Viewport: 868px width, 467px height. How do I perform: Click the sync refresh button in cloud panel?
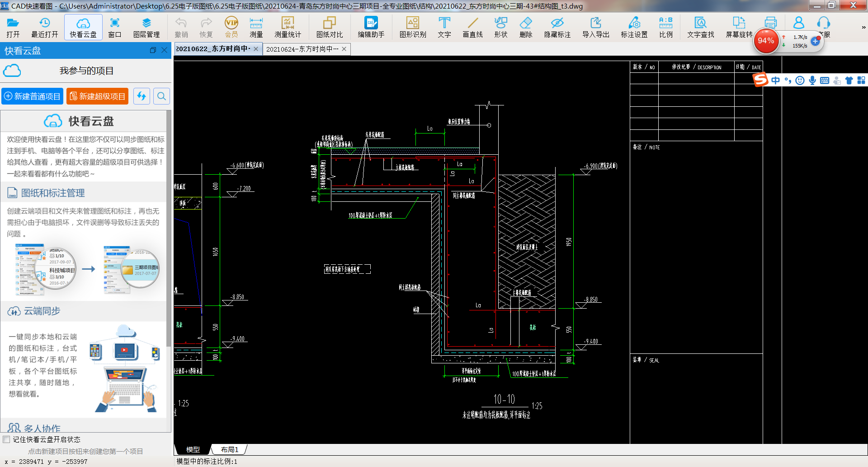(142, 96)
